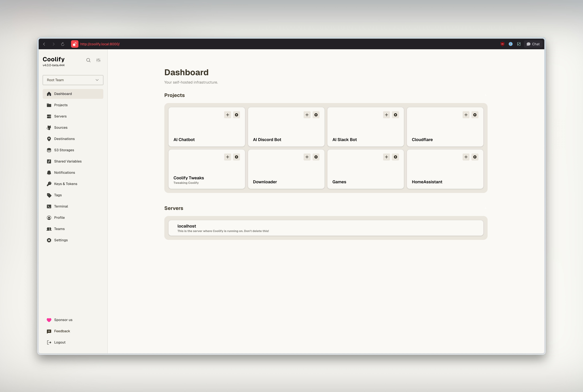The width and height of the screenshot is (583, 392).
Task: Switch to the Dashboard sidebar entry
Action: coord(63,94)
